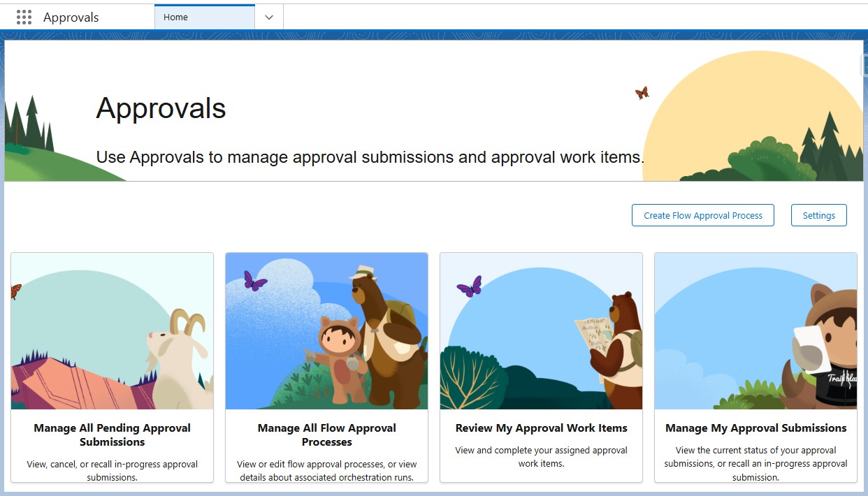Click the 'Use Approvals to manage' description text

[x=370, y=157]
